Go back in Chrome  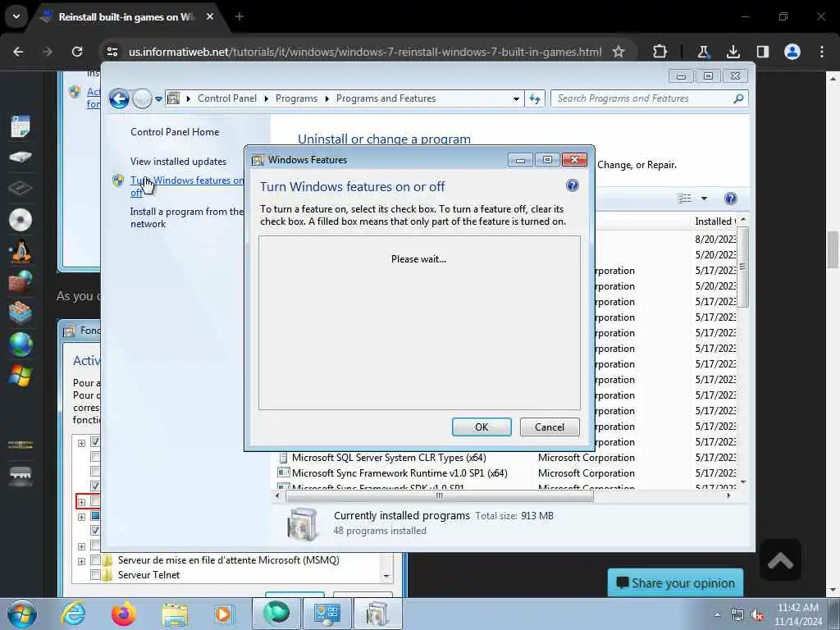pos(18,52)
